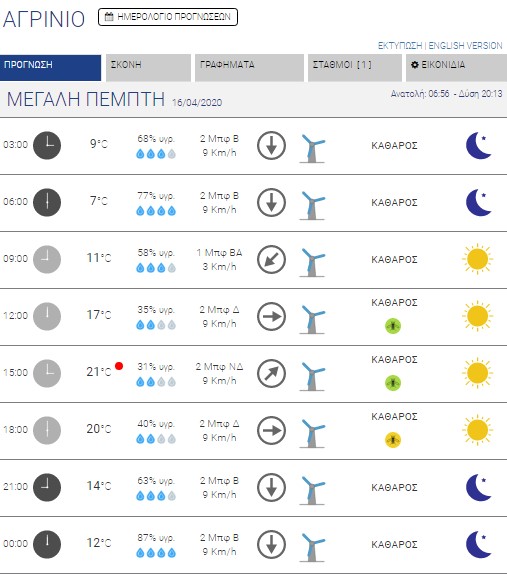
Task: Switch to the ΓΡΑΦΗΜΑΤΑ tab
Action: 249,68
